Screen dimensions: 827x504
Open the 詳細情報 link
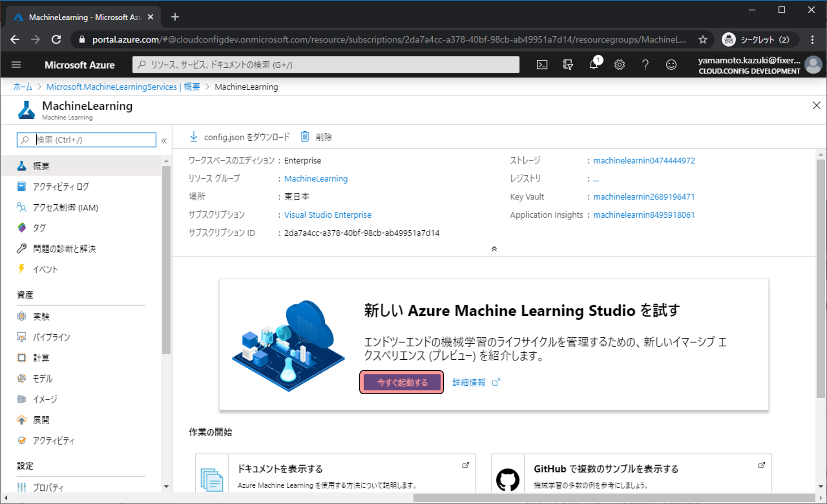[x=469, y=383]
